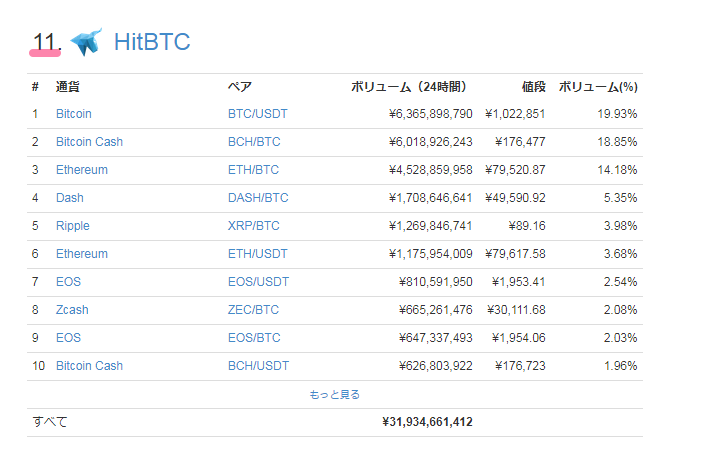Image resolution: width=713 pixels, height=455 pixels.
Task: Open the Dash currency link
Action: click(x=69, y=198)
